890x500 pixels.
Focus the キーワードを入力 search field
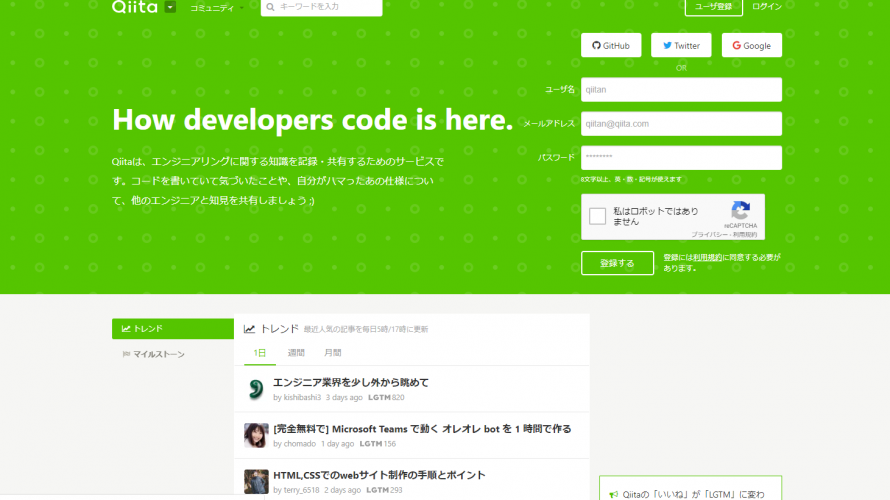(x=321, y=7)
